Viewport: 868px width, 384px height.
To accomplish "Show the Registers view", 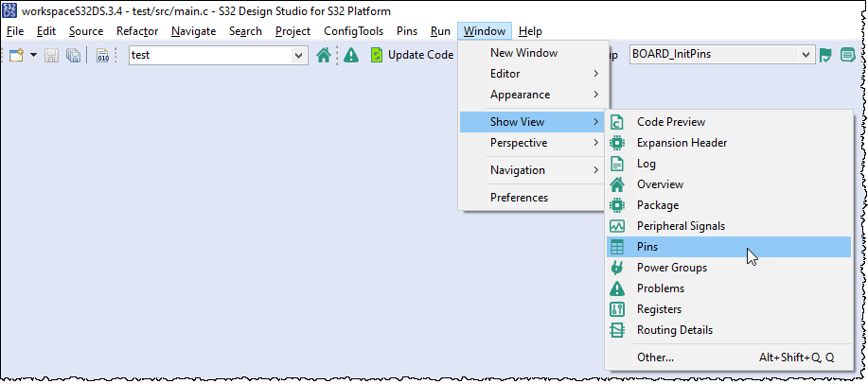I will pyautogui.click(x=729, y=309).
